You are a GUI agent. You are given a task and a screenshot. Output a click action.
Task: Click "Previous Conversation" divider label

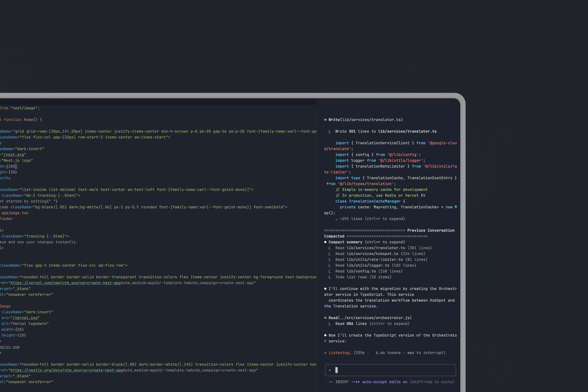[x=431, y=230]
